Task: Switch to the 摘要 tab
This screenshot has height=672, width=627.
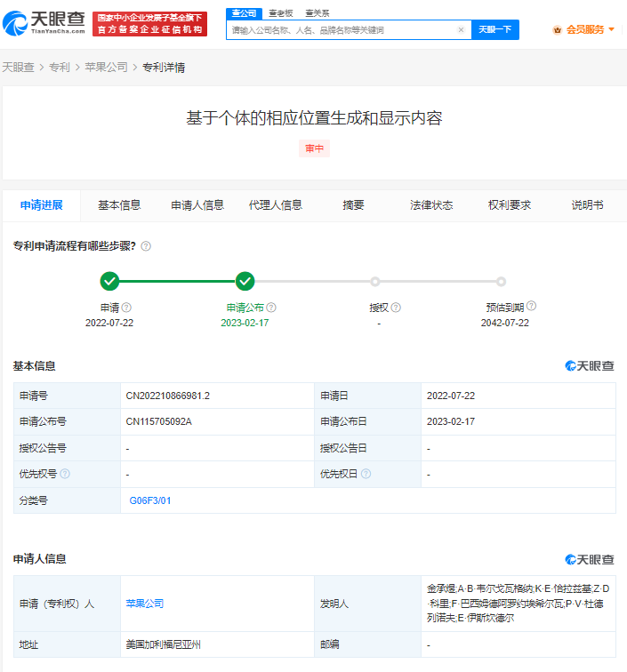Action: point(353,205)
